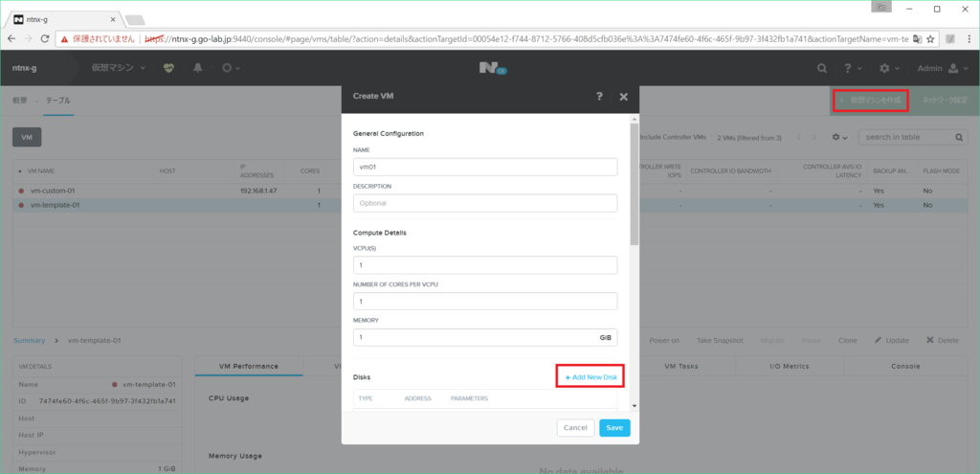Click Add New Disk link
Image resolution: width=980 pixels, height=474 pixels.
pos(590,377)
